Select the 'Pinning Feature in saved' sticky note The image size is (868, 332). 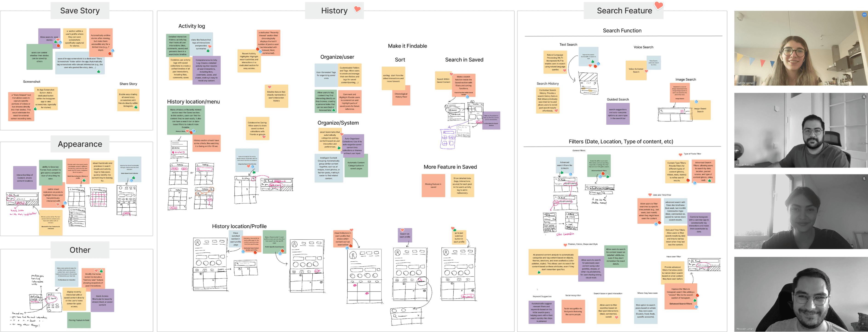[433, 185]
